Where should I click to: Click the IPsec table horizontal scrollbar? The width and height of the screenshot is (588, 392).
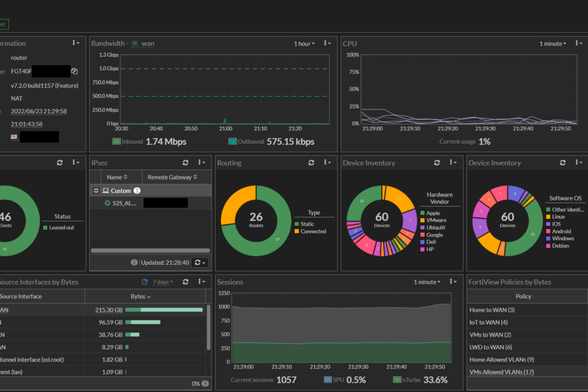click(150, 250)
